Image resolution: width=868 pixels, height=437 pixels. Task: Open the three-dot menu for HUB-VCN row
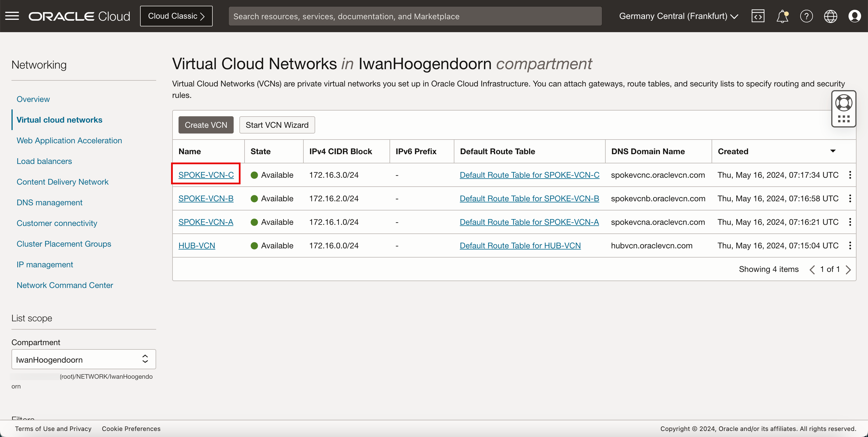tap(850, 245)
